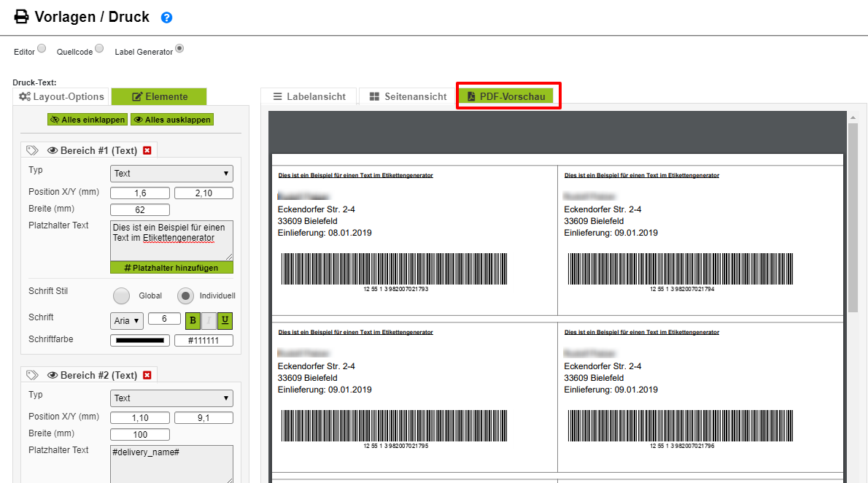Click barcode on label ending 021795

[394, 425]
